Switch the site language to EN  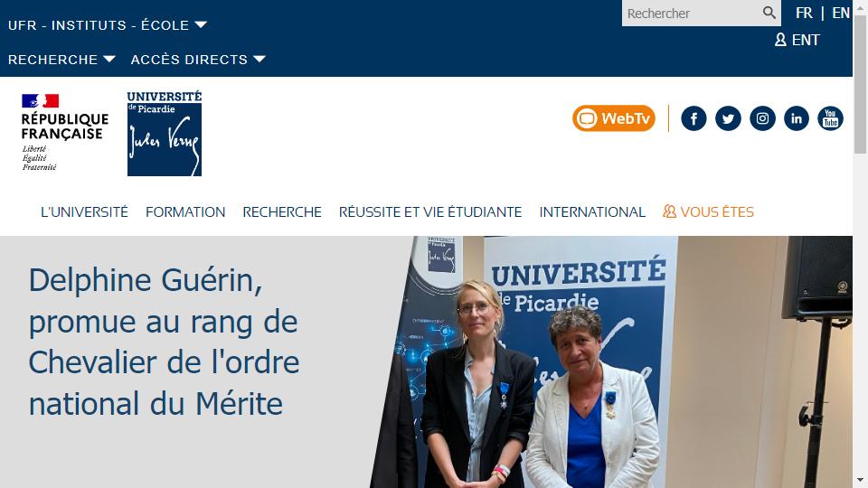(841, 13)
